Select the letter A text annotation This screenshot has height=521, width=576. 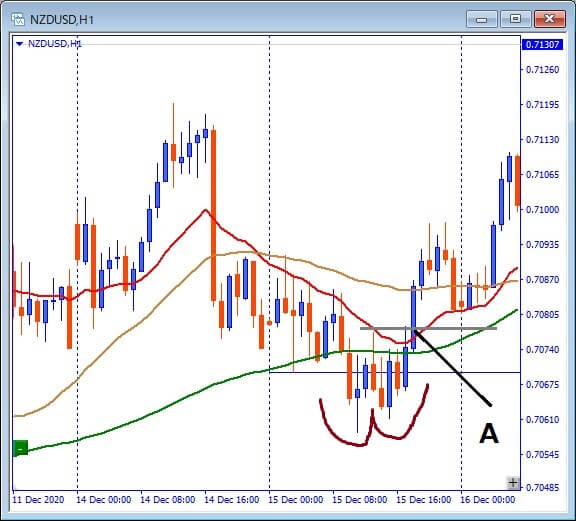coord(489,433)
